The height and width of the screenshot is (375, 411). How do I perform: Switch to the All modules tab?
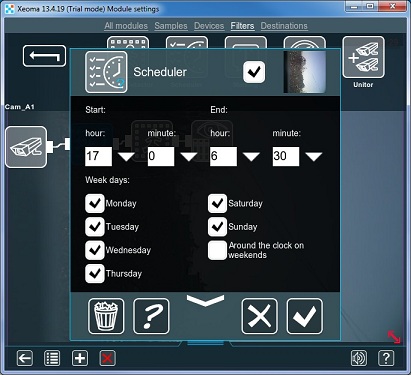[x=126, y=26]
